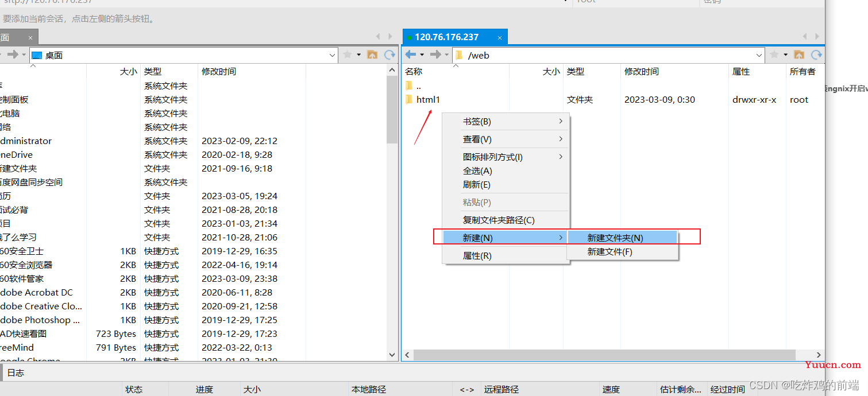Click into the /web path field
The width and height of the screenshot is (868, 396).
609,55
